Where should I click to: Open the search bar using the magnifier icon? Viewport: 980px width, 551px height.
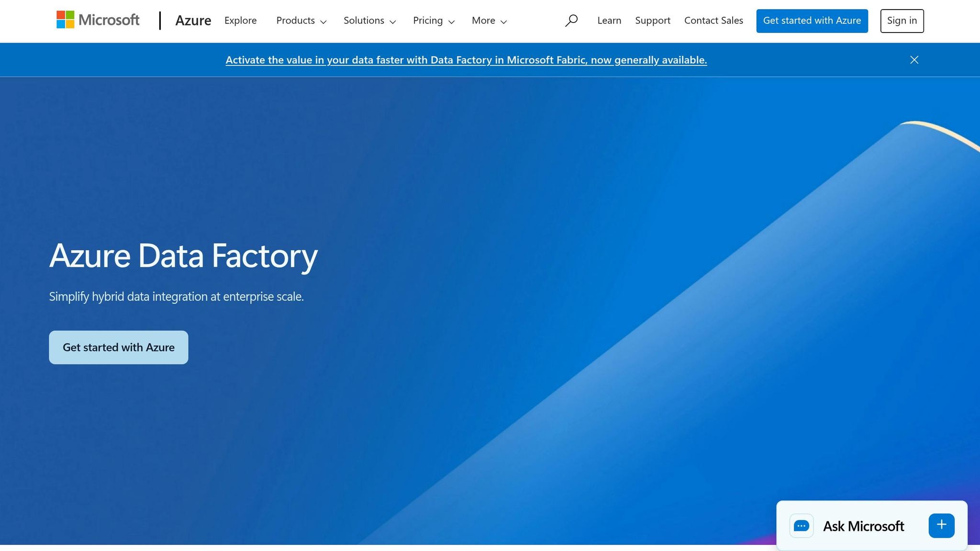[571, 21]
